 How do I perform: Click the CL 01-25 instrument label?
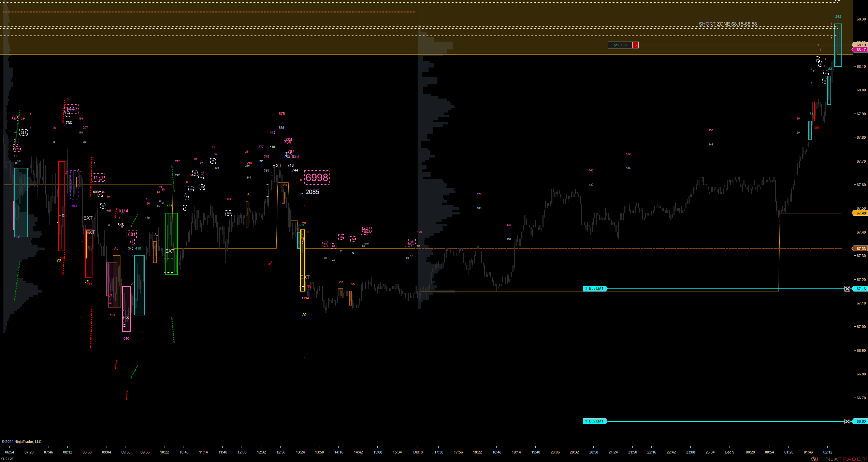coord(7,459)
